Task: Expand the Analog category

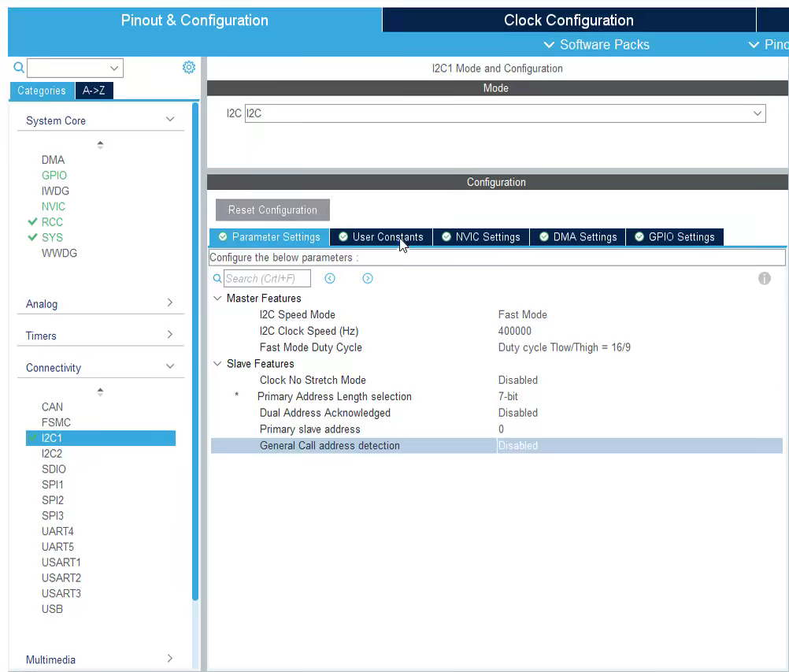Action: (170, 303)
